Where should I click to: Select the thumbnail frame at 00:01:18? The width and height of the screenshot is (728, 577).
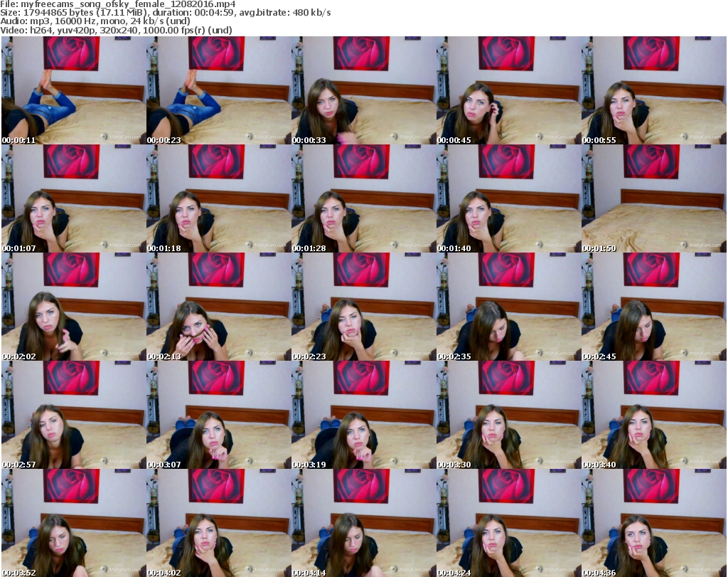pos(219,198)
